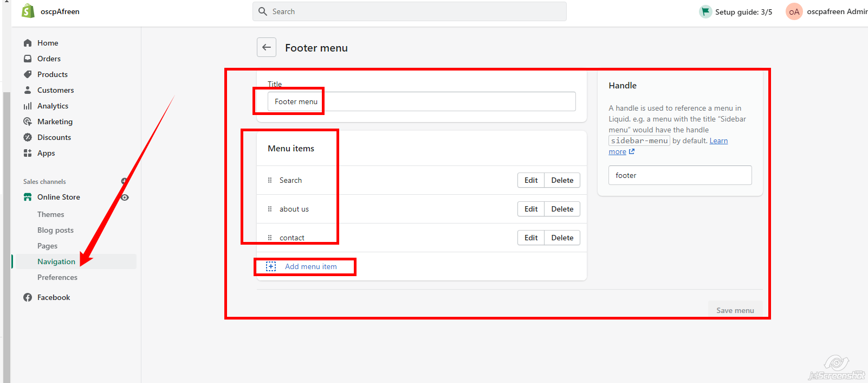Go to Products in sidebar
868x383 pixels.
click(x=53, y=74)
